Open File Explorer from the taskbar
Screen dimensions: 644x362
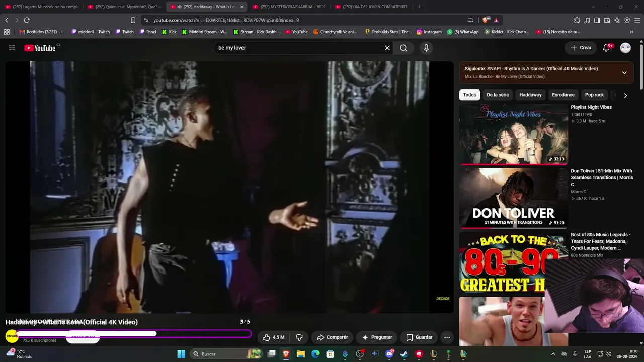(x=300, y=354)
